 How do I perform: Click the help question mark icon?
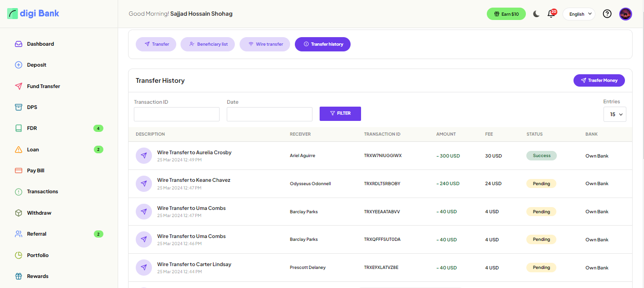(607, 14)
